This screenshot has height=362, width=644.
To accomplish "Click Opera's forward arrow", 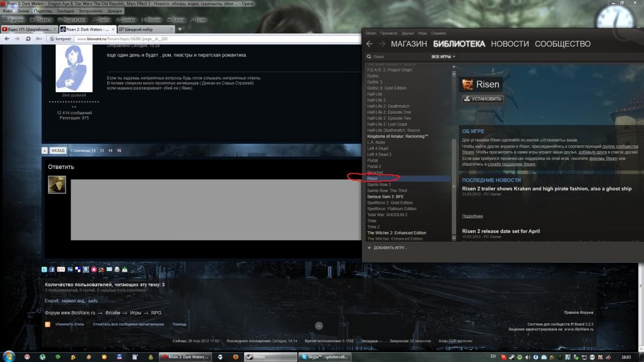I will (x=17, y=39).
